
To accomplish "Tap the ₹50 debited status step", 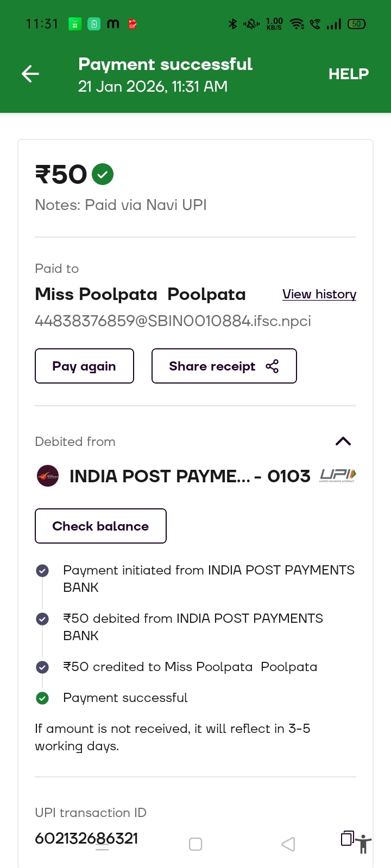I will [x=193, y=627].
